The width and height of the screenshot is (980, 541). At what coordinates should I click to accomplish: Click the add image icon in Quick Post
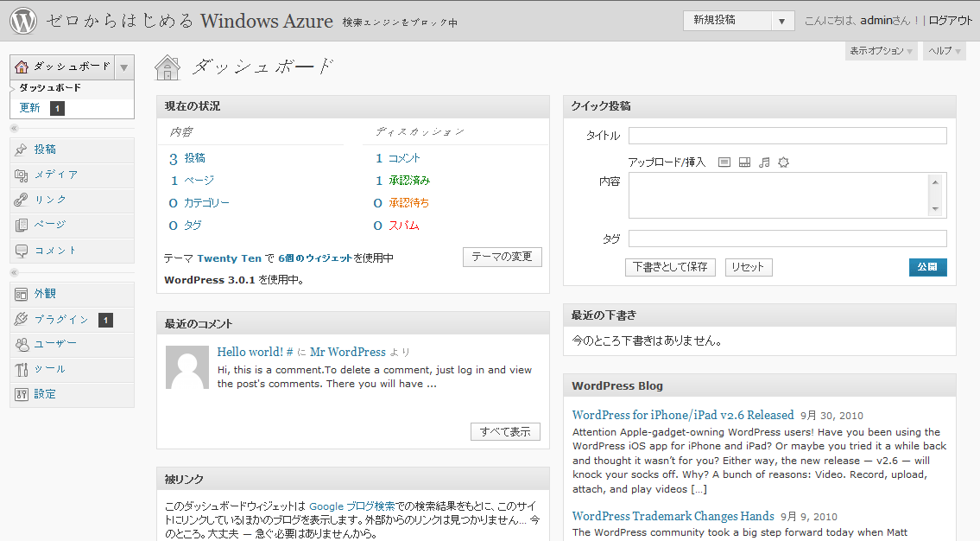[x=724, y=162]
